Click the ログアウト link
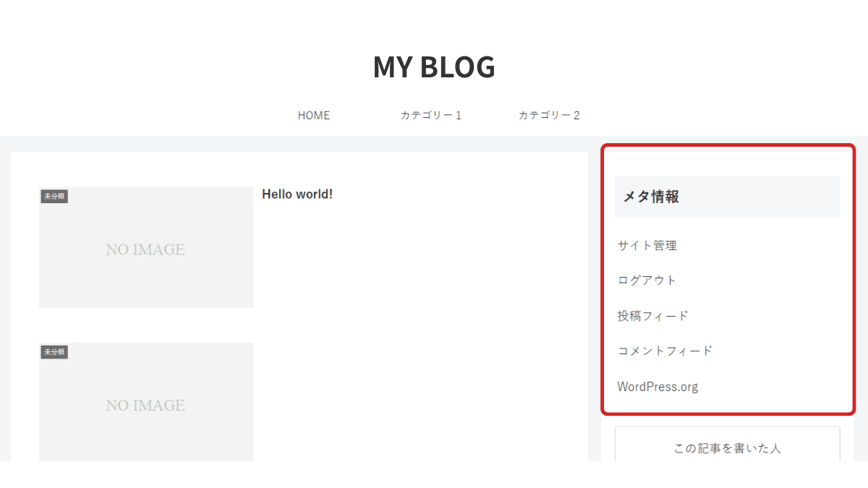This screenshot has height=488, width=868. [x=647, y=280]
